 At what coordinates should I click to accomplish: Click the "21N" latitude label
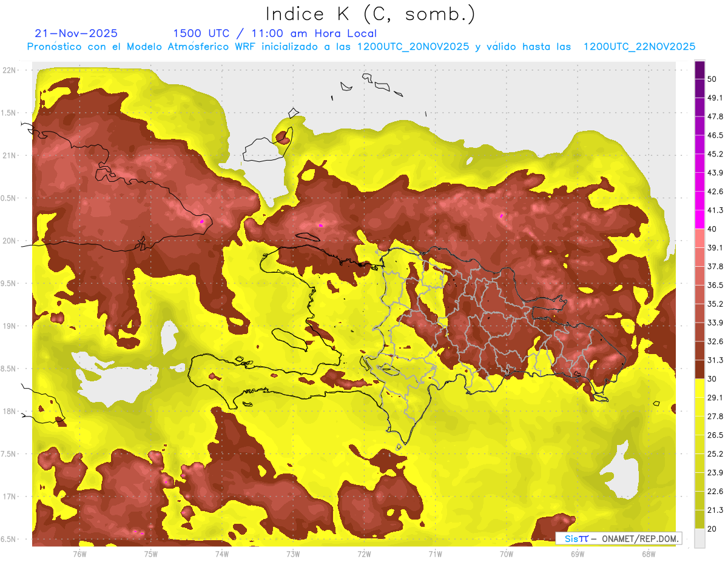pyautogui.click(x=9, y=156)
